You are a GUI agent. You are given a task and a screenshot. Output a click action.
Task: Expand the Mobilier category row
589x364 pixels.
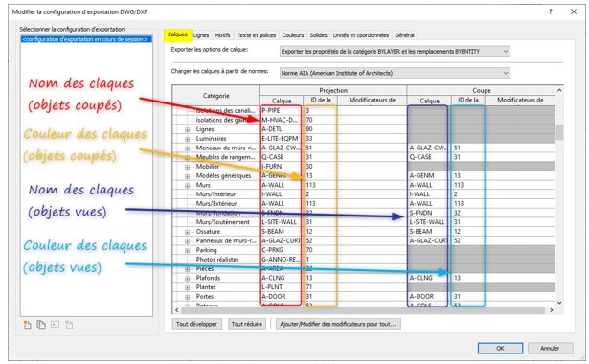187,167
